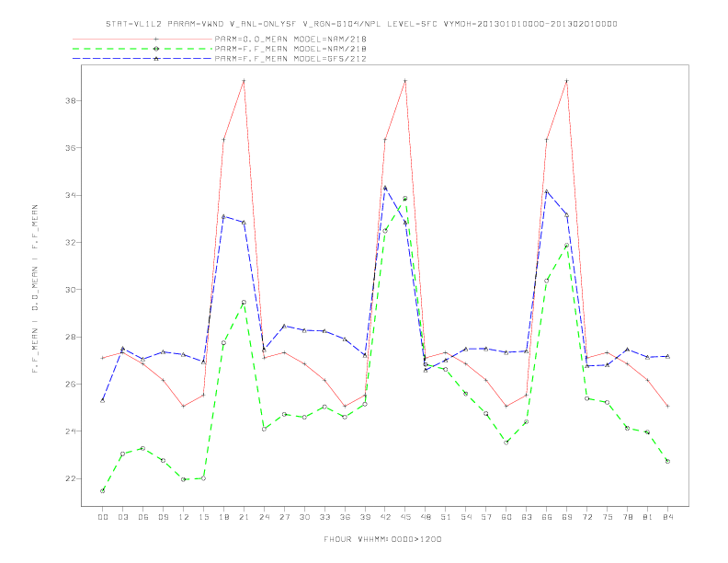
Task: Click y-axis tick label 36
Action: (x=71, y=148)
